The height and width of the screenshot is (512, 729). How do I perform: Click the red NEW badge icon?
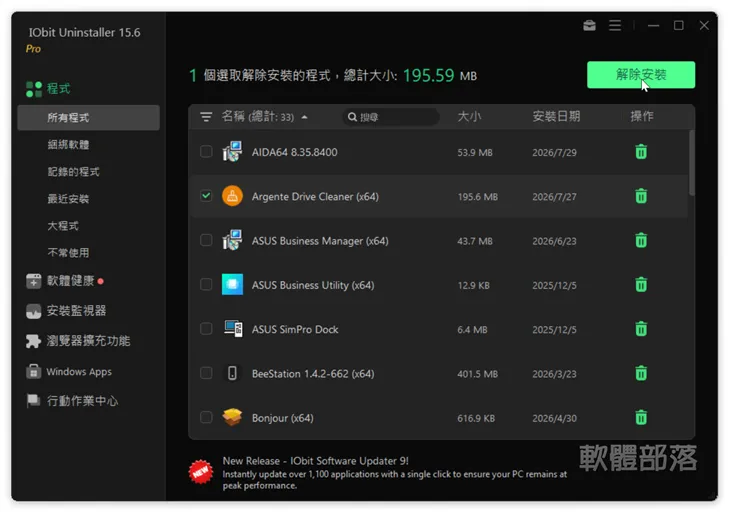[201, 472]
